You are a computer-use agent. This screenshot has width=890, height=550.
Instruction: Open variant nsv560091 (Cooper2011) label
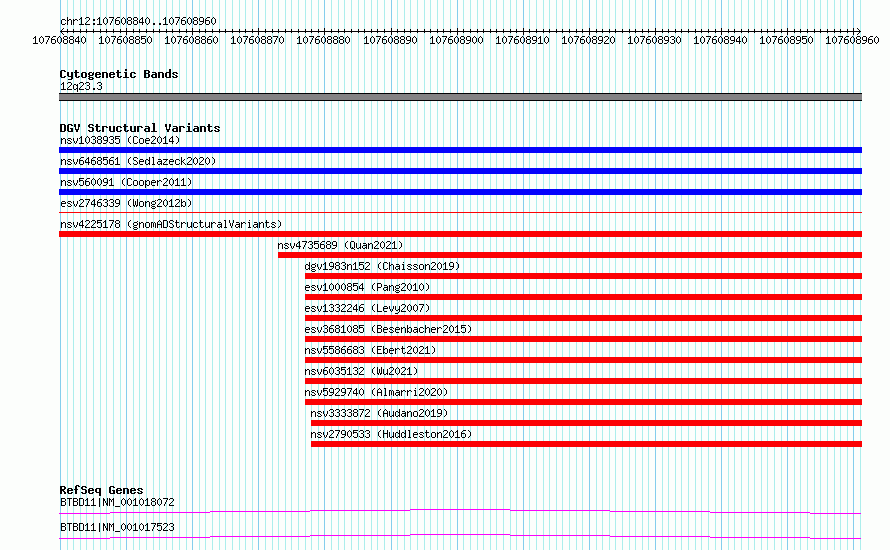(x=126, y=182)
